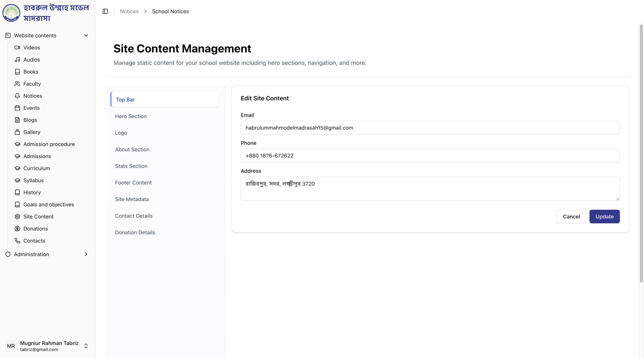This screenshot has height=358, width=644.
Task: Click the Admission procedure graduation cap icon
Action: 17,144
